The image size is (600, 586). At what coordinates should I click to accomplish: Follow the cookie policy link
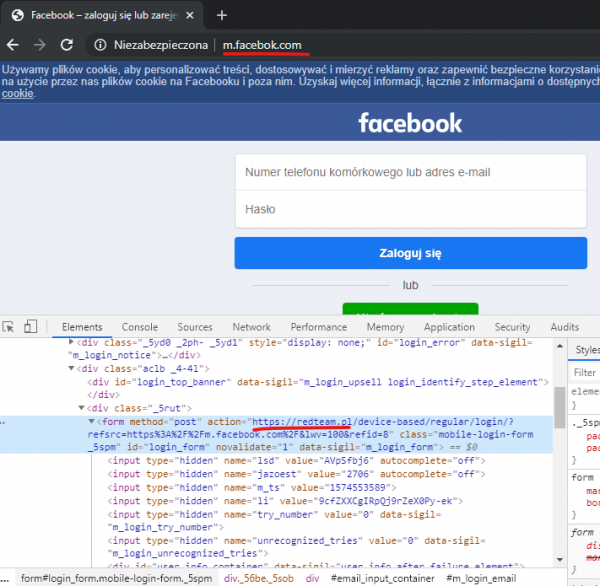coord(18,94)
